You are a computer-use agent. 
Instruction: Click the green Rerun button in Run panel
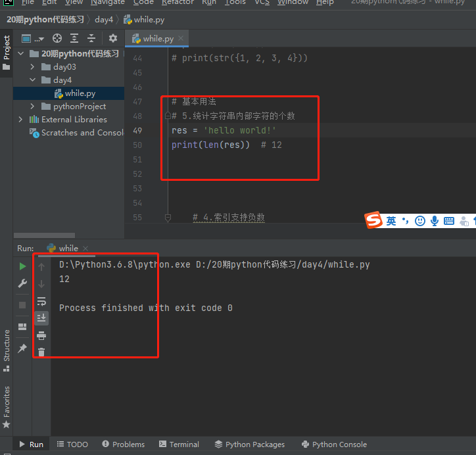pos(22,266)
